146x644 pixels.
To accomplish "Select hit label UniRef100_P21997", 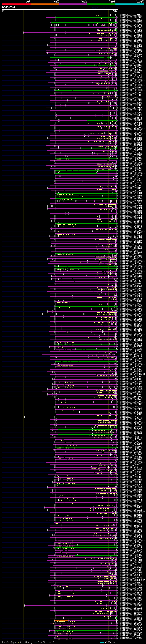I will (131, 359).
